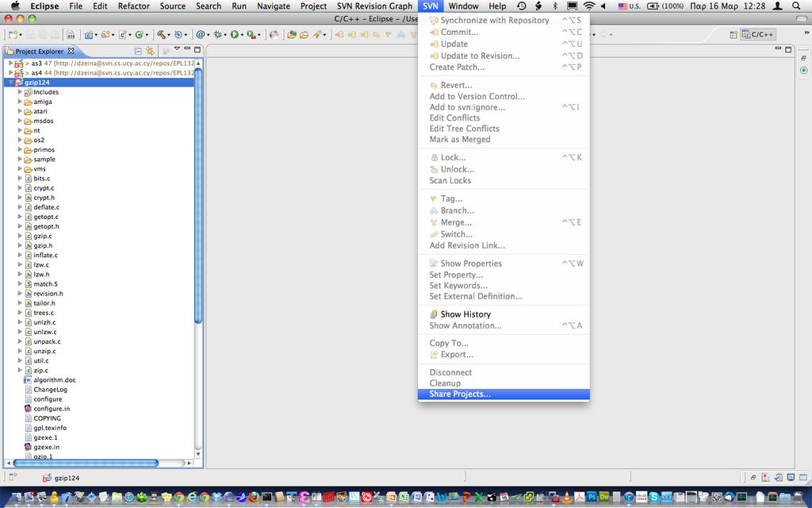Open the Project menu
Screen dimensions: 812x508
click(x=313, y=6)
